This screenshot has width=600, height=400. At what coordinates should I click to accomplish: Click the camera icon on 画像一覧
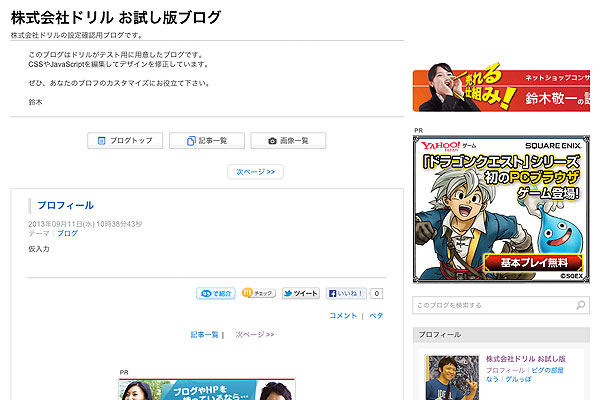pyautogui.click(x=272, y=141)
